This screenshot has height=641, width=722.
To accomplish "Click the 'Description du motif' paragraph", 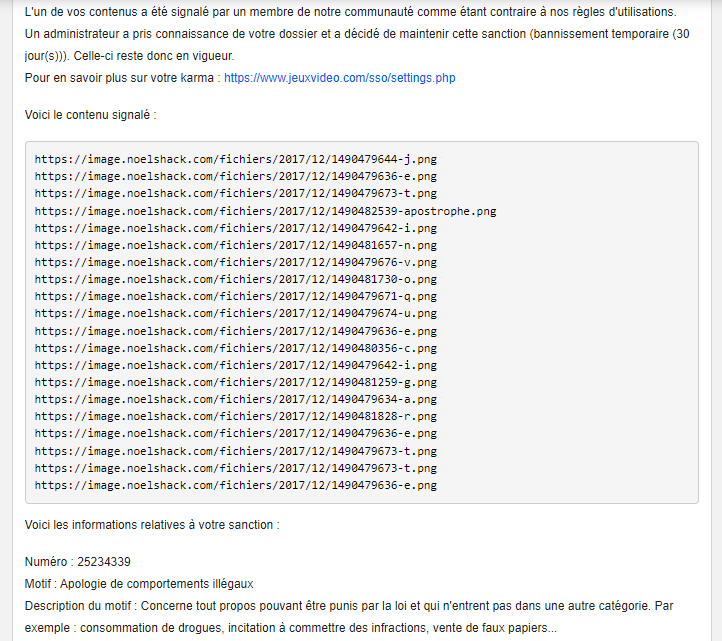I will (x=349, y=617).
